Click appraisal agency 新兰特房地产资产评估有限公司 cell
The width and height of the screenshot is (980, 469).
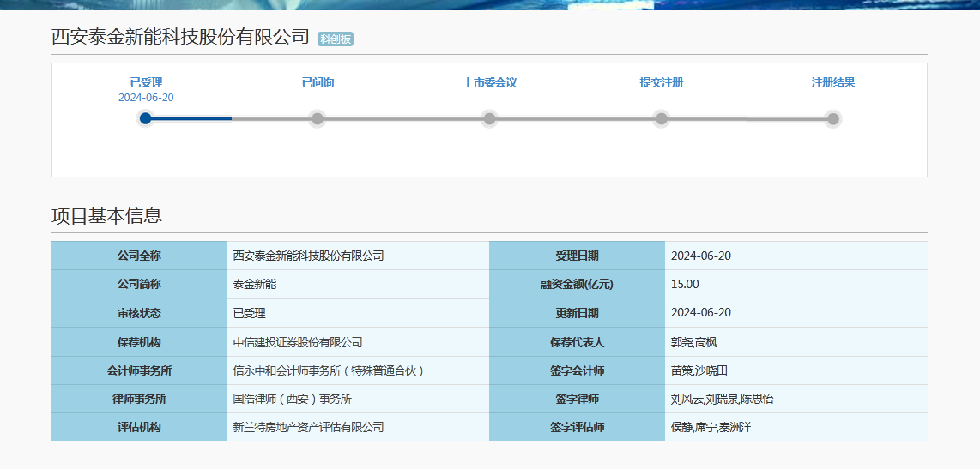[308, 427]
